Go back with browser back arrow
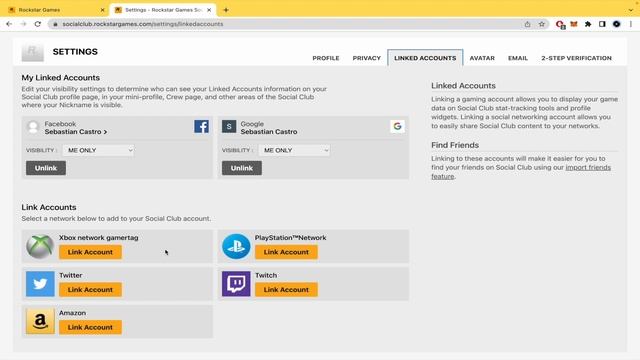640x360 pixels. pos(9,24)
